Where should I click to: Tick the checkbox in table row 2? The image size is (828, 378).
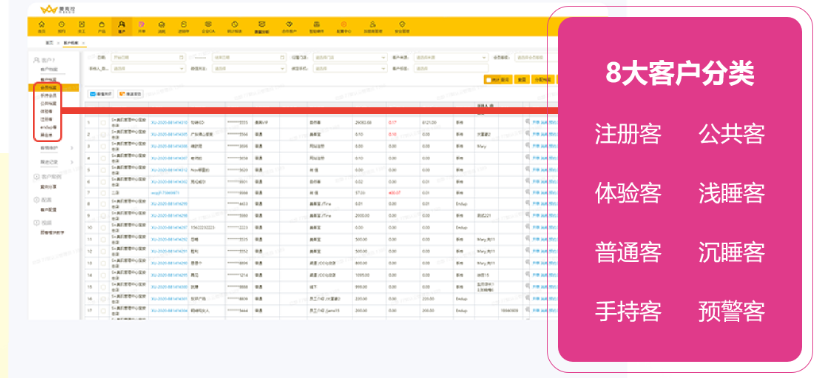coord(103,134)
